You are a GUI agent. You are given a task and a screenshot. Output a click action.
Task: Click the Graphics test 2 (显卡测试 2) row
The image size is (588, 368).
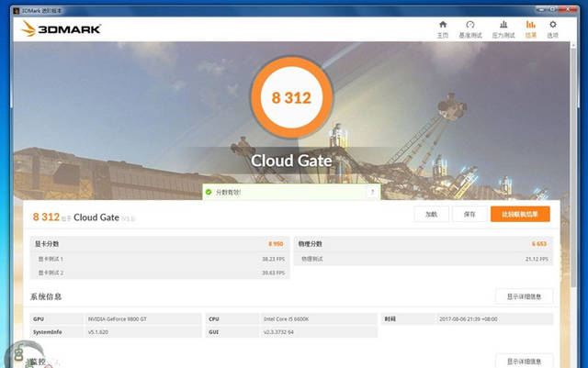coord(160,273)
